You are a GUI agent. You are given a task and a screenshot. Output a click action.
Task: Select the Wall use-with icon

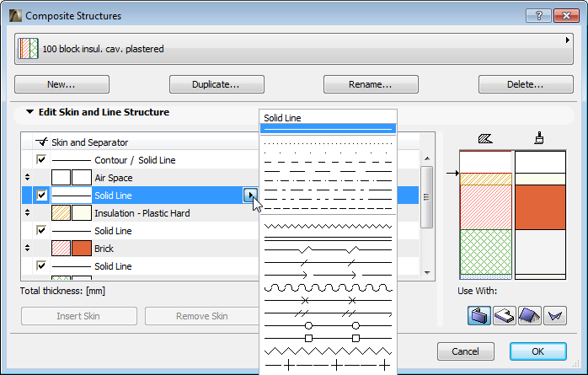coord(478,315)
